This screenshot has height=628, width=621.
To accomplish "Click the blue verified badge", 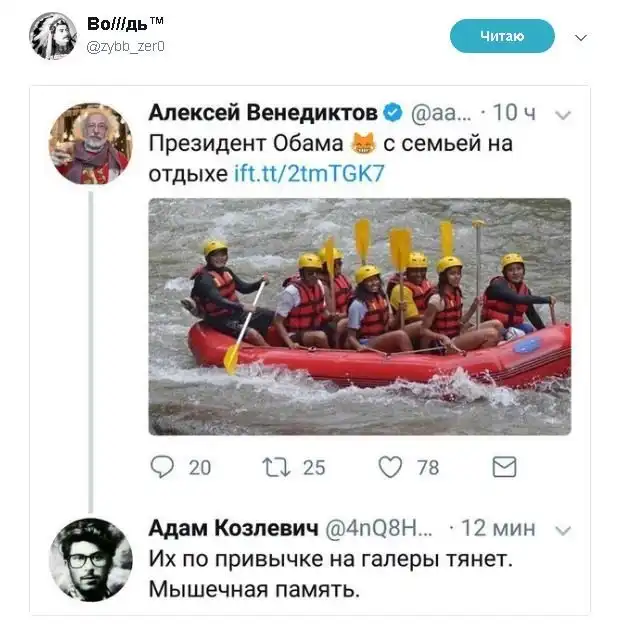I will pyautogui.click(x=393, y=113).
